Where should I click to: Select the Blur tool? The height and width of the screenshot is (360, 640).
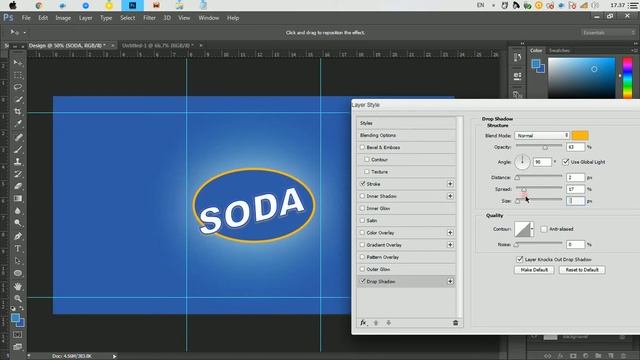[18, 211]
